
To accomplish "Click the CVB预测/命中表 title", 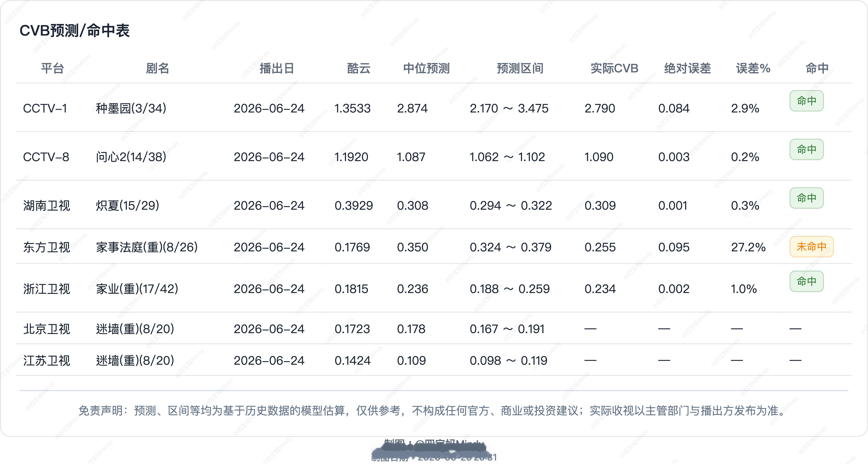I will coord(74,31).
